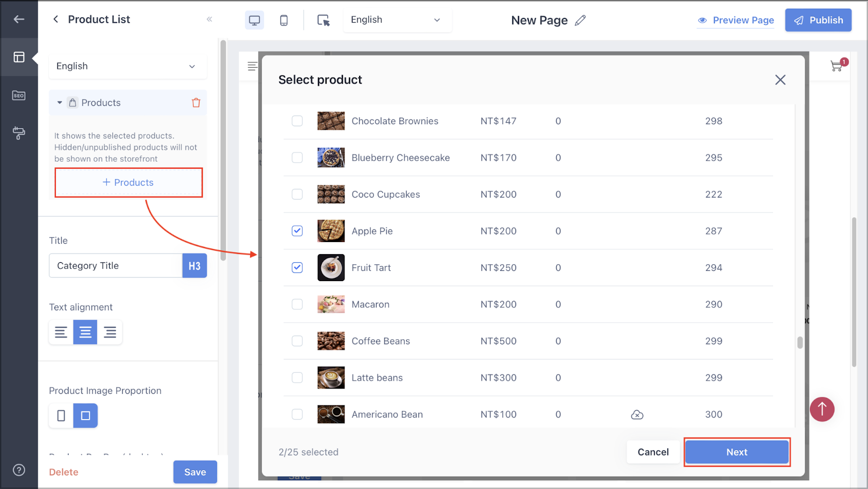
Task: Switch to desktop preview mode
Action: point(254,20)
